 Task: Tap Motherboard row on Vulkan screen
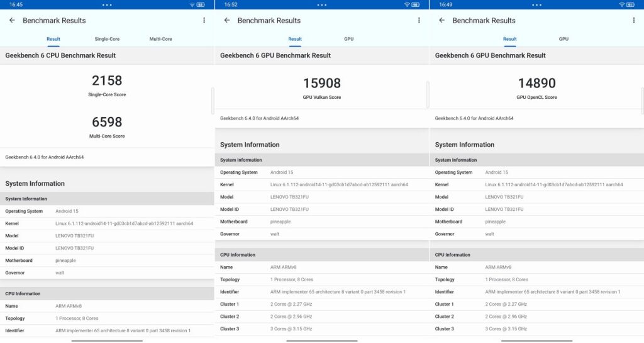click(x=322, y=222)
